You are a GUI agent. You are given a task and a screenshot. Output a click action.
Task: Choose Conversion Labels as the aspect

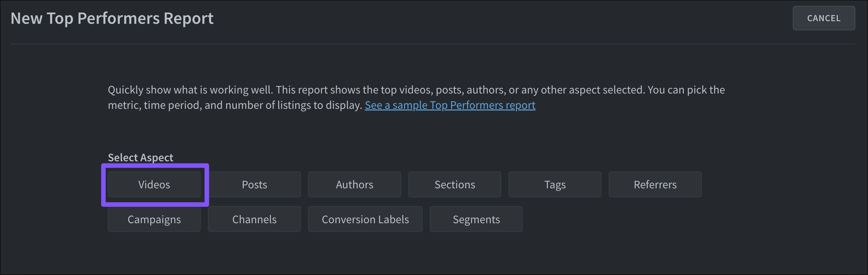tap(365, 219)
